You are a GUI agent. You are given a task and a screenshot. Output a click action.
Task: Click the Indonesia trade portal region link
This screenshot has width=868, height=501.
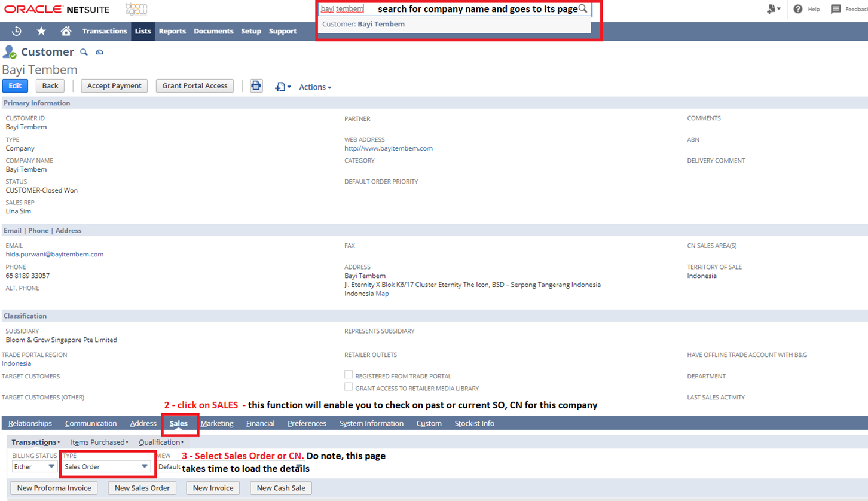[17, 363]
